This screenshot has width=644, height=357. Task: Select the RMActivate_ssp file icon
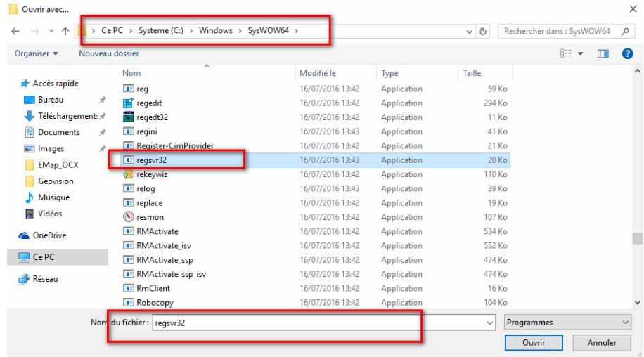[x=129, y=260]
